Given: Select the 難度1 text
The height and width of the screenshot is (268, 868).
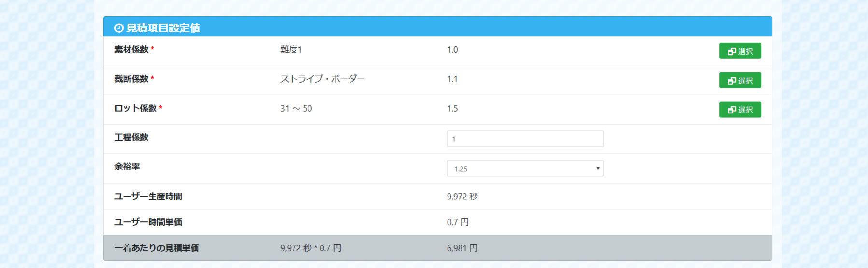Looking at the screenshot, I should [x=291, y=49].
